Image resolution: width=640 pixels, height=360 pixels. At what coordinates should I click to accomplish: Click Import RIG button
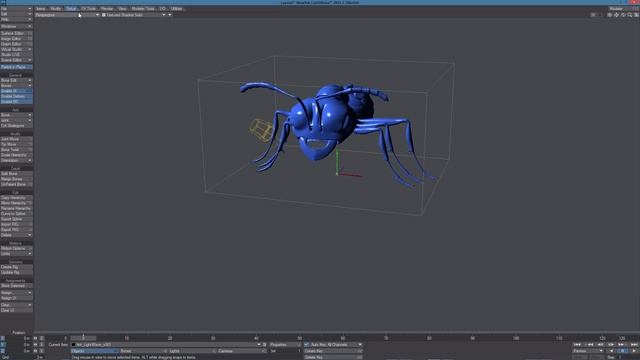pyautogui.click(x=16, y=224)
